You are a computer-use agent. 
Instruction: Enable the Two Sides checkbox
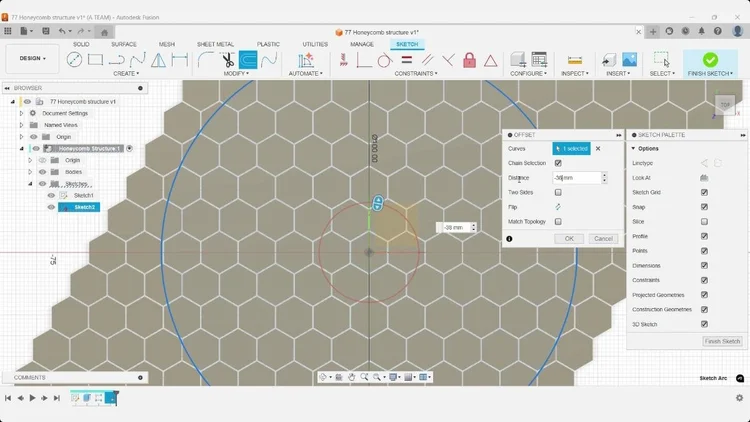click(x=558, y=192)
